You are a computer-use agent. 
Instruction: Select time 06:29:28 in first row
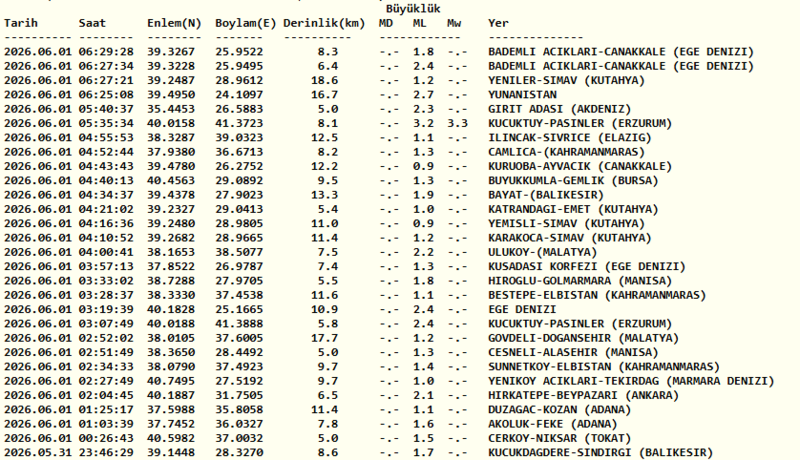click(106, 52)
